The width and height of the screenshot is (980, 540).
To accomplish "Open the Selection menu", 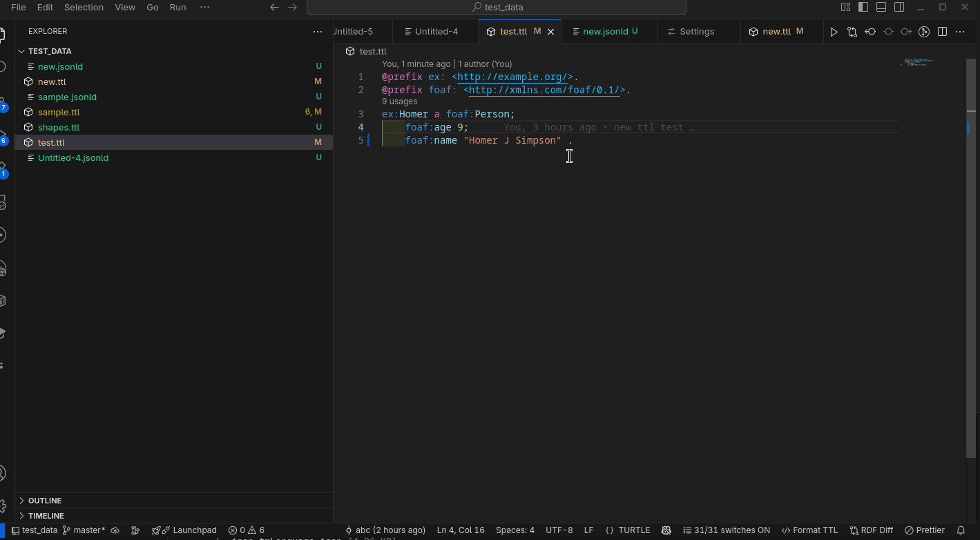I will point(84,7).
